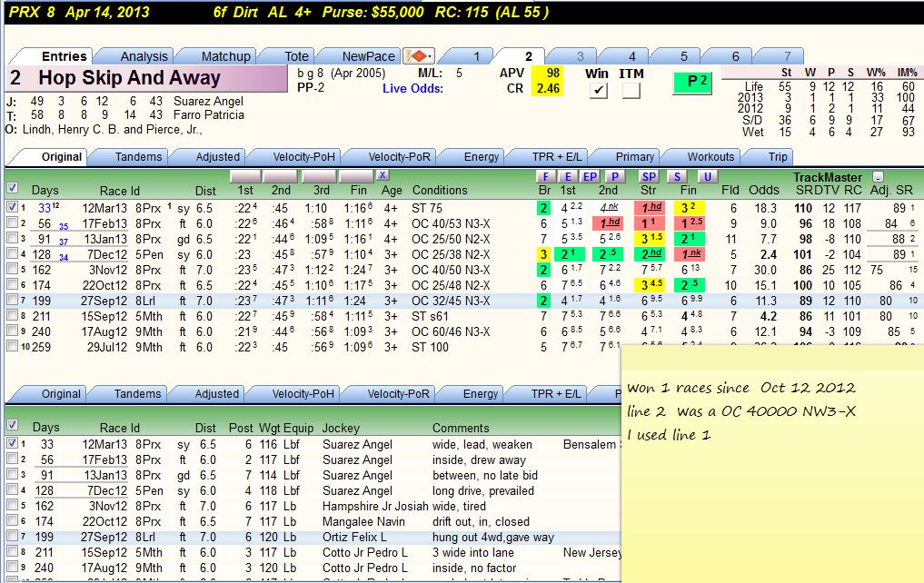924x583 pixels.
Task: Toggle select-all checkbox in lower Days header
Action: (13, 425)
